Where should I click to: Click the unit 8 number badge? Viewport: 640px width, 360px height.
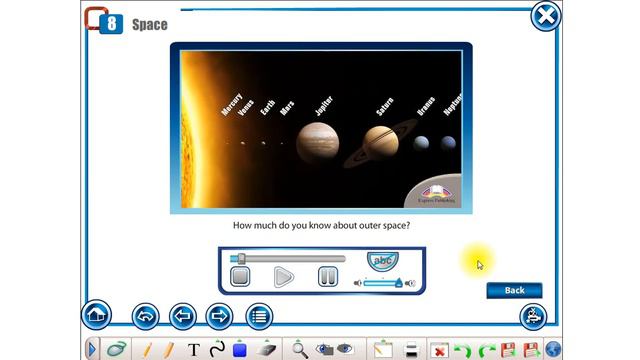[111, 24]
